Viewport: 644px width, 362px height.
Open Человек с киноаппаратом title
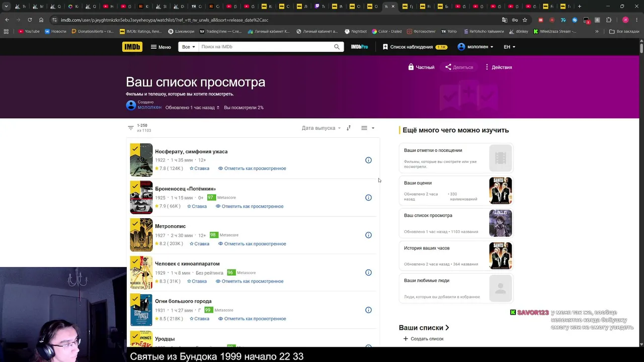pos(187,264)
